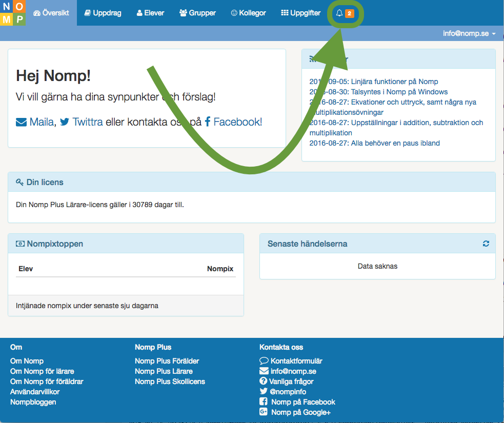Open news item Alla behöver en paus ibland
This screenshot has width=504, height=423.
point(374,144)
